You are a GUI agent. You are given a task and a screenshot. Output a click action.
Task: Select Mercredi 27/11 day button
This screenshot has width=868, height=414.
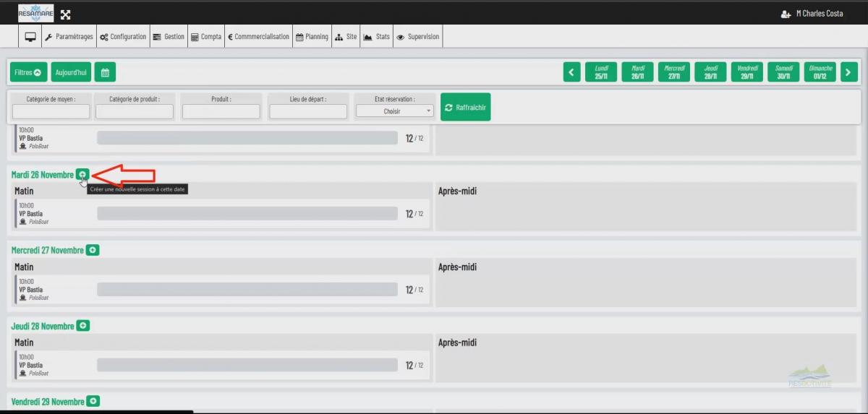(674, 72)
